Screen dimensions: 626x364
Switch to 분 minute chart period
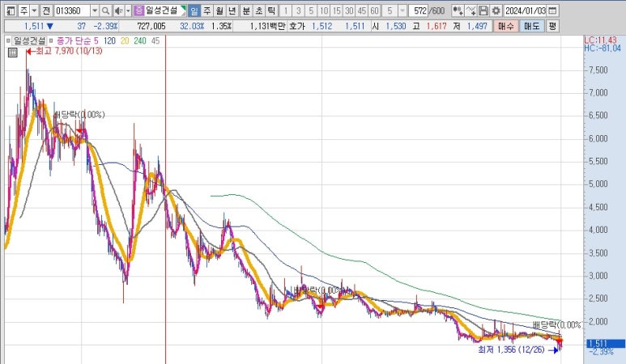[x=246, y=11]
